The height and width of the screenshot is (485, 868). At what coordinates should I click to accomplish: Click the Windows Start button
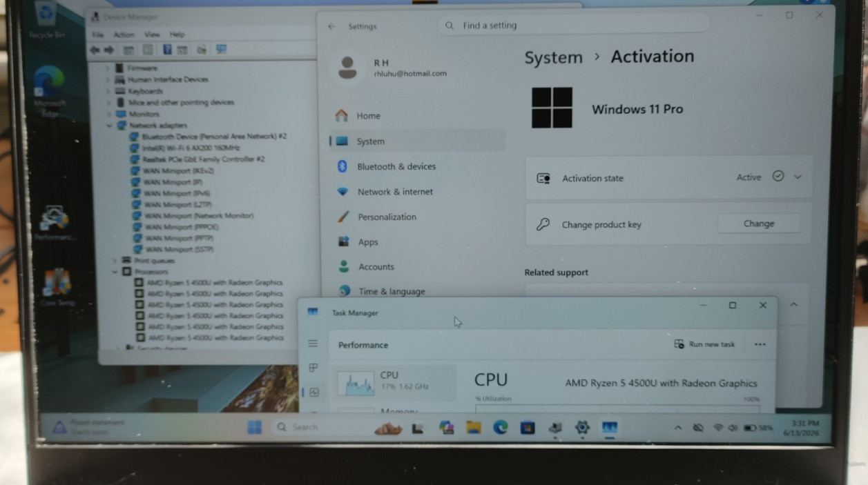click(255, 427)
